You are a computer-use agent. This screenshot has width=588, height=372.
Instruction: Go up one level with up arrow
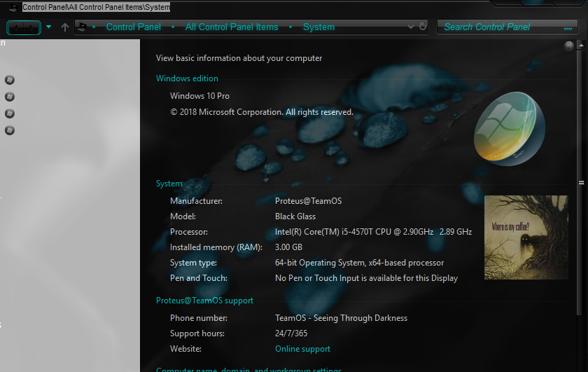[65, 27]
